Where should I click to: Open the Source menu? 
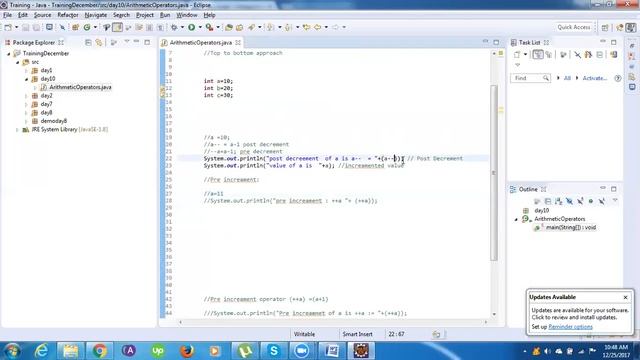pos(42,15)
